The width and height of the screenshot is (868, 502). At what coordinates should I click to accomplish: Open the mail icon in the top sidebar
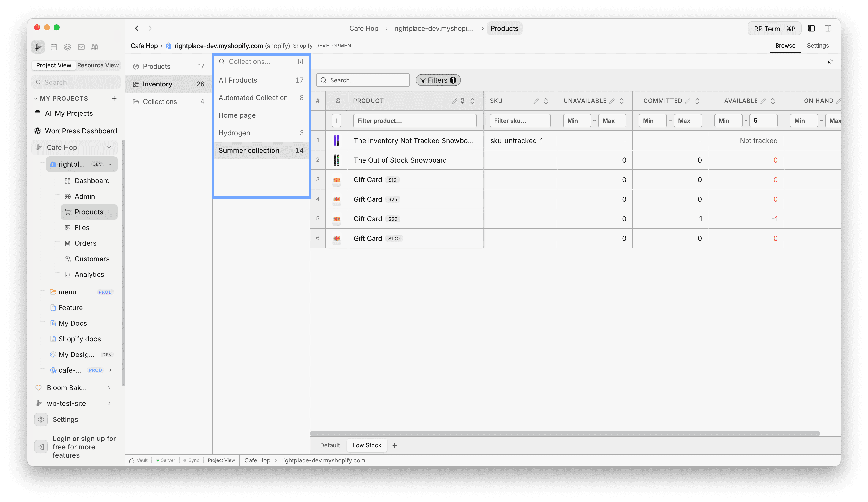coord(81,47)
